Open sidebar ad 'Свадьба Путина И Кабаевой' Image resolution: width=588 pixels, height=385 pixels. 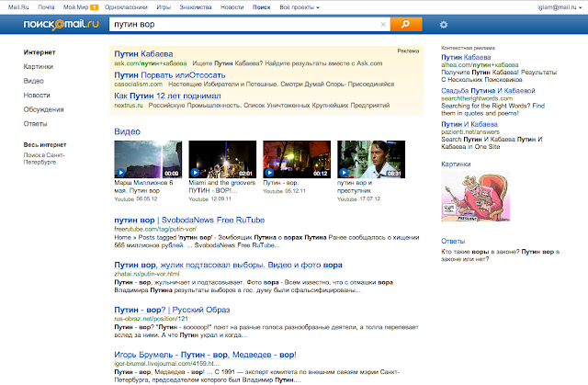(x=488, y=91)
